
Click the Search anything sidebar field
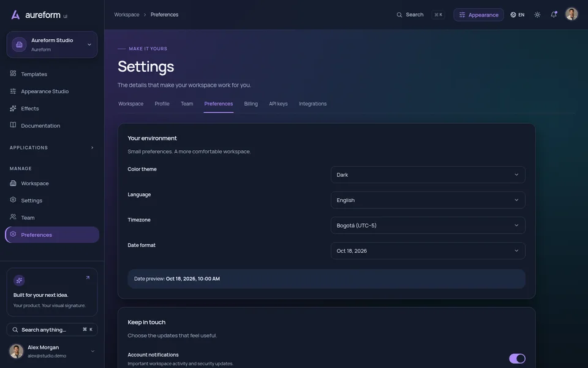pos(52,329)
